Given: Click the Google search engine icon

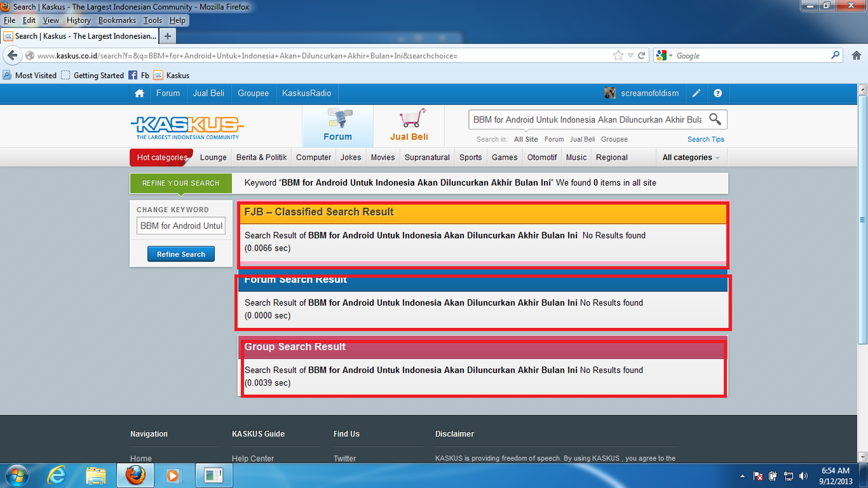Looking at the screenshot, I should click(x=662, y=56).
